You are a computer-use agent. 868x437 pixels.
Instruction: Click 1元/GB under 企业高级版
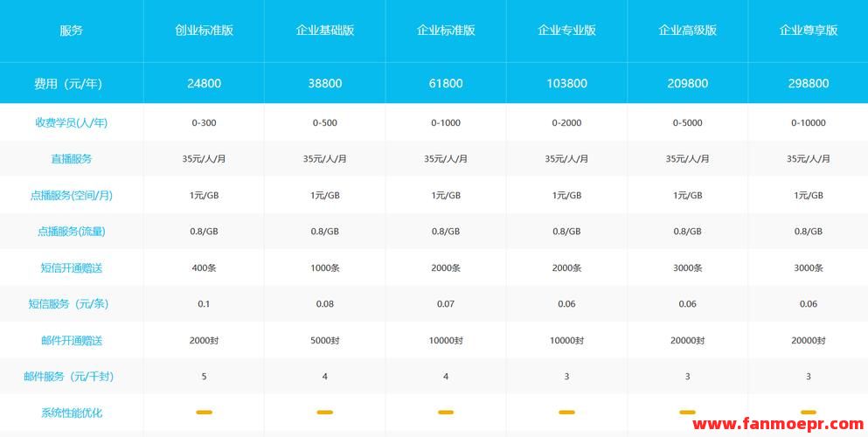point(688,195)
